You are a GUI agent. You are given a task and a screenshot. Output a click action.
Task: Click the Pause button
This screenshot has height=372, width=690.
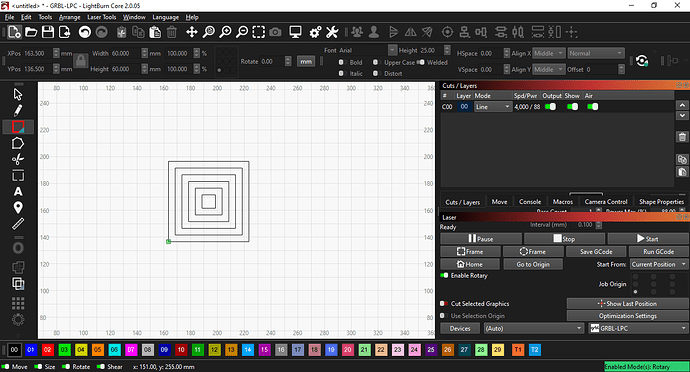click(481, 239)
